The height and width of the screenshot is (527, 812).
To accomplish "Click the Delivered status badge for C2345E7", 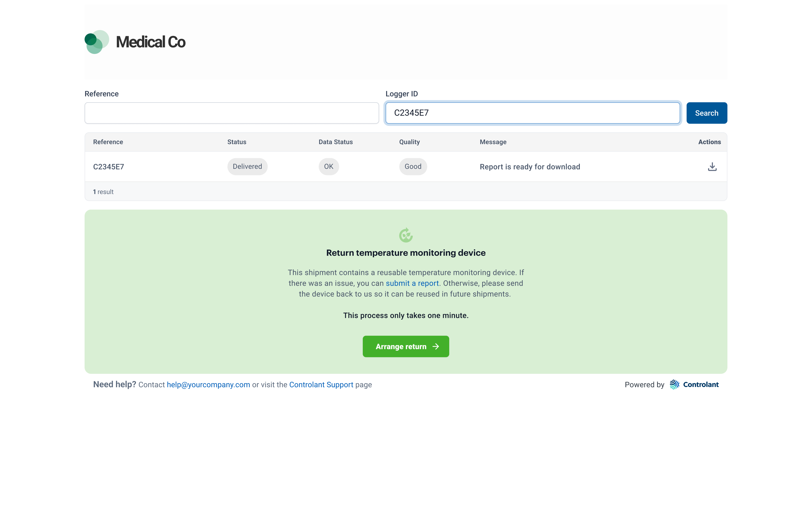I will coord(247,166).
